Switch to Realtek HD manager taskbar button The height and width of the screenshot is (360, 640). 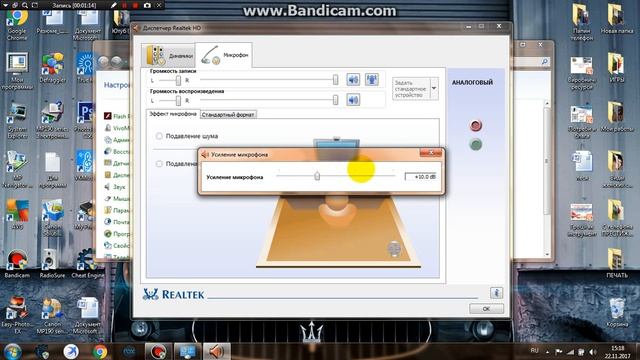pyautogui.click(x=216, y=351)
